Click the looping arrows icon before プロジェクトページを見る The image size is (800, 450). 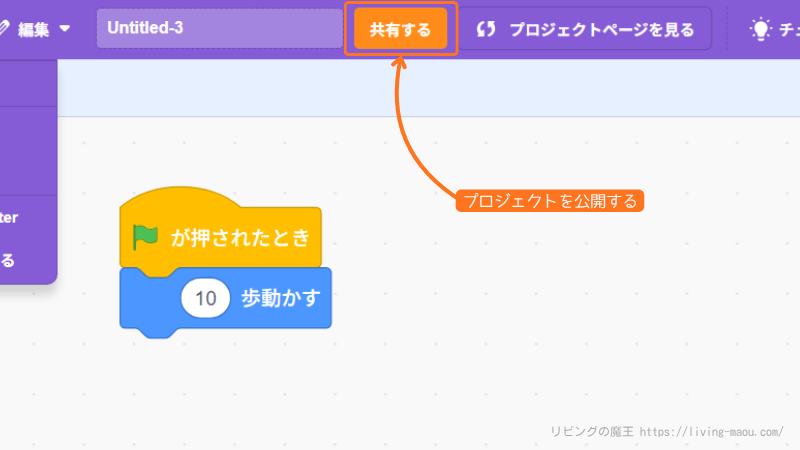[x=487, y=30]
